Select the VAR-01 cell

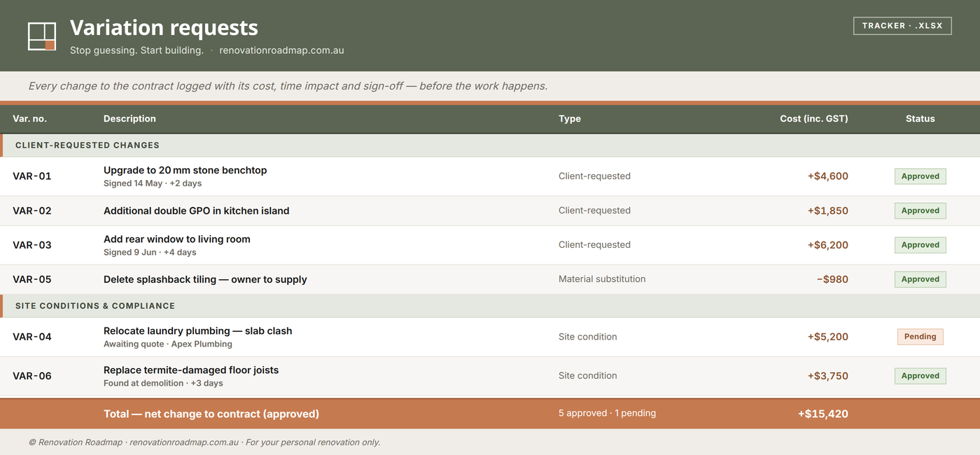32,176
